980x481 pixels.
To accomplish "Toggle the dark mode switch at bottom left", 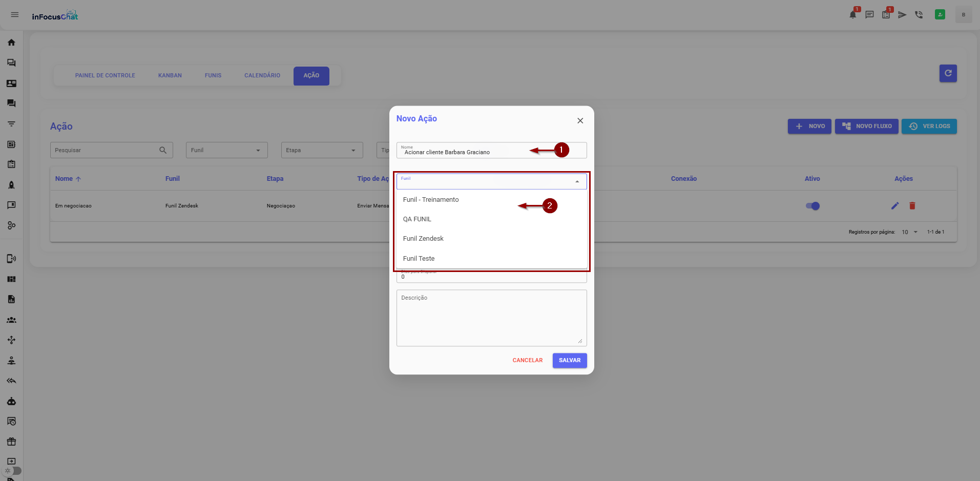I will pyautogui.click(x=13, y=470).
